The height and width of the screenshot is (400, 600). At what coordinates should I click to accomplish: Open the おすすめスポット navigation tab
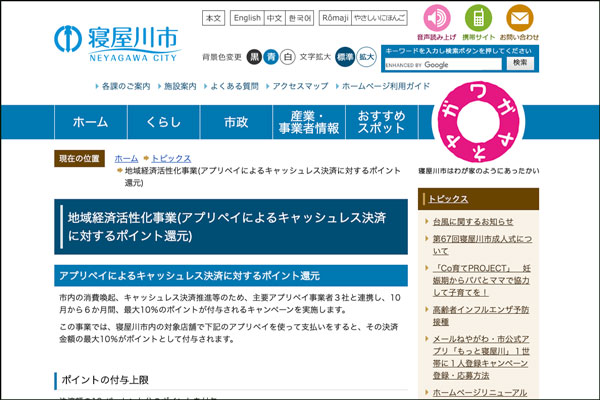(x=381, y=122)
